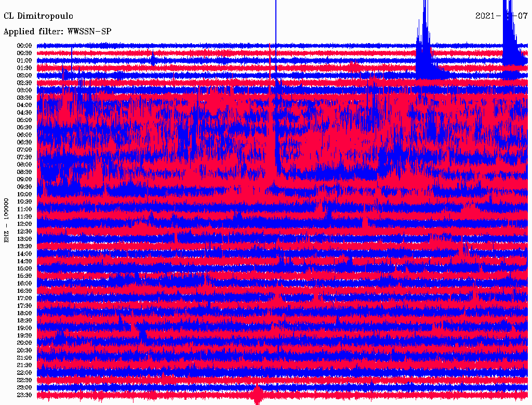Click the 01:30 time label
The height and width of the screenshot is (405, 532).
tap(24, 68)
